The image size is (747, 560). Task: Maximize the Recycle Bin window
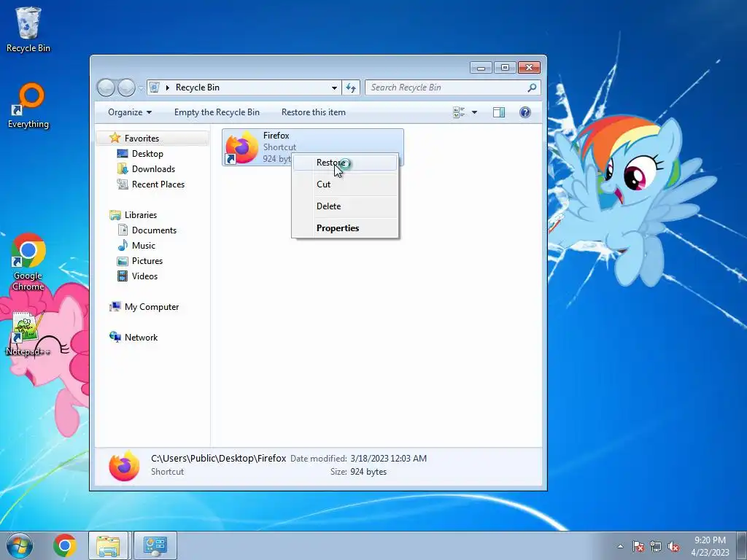[x=505, y=68]
